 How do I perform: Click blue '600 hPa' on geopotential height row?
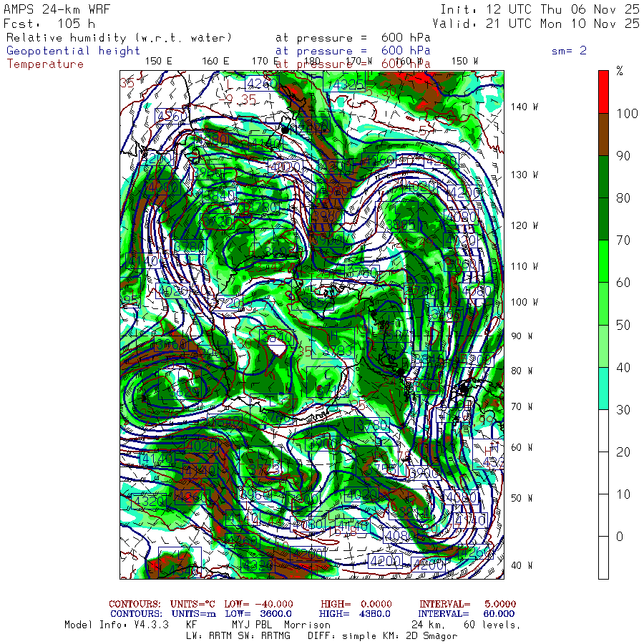click(406, 51)
